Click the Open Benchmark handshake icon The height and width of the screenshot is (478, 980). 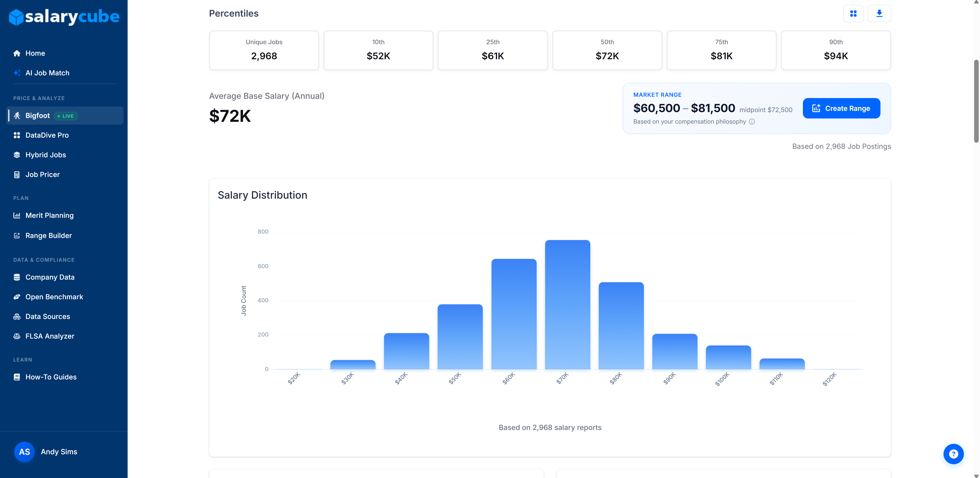(x=17, y=297)
